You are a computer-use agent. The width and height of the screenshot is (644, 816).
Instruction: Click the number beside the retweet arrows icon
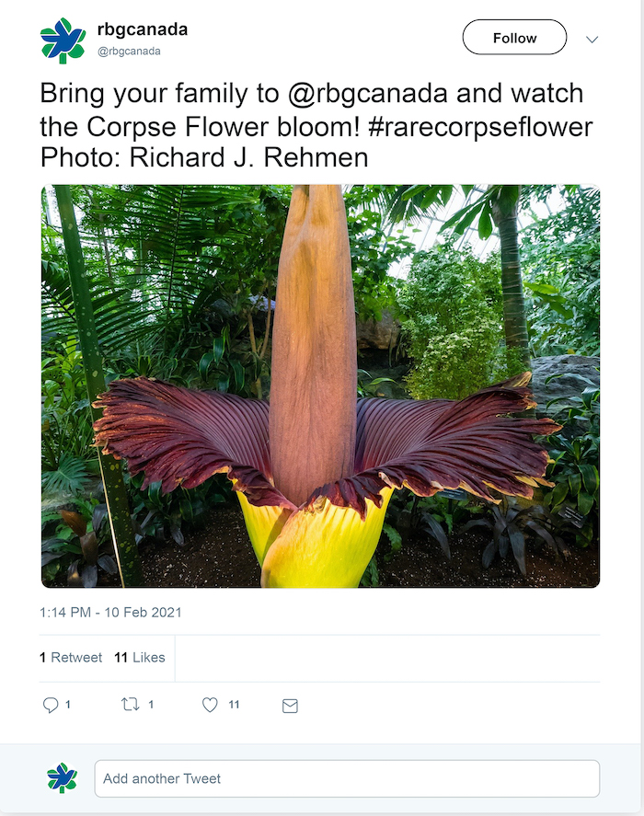click(151, 705)
